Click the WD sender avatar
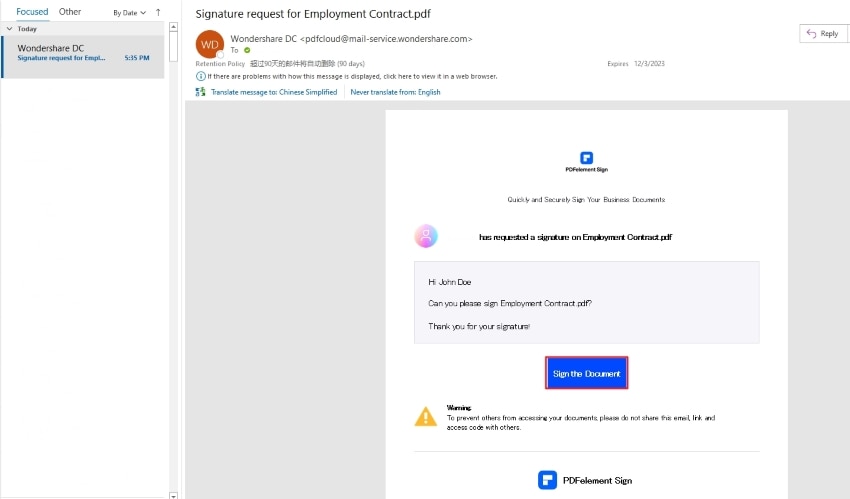Image resolution: width=850 pixels, height=499 pixels. tap(210, 44)
